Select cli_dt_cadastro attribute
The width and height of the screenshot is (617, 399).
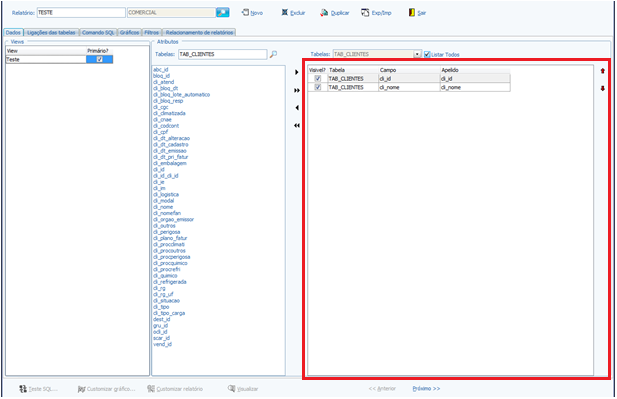click(x=171, y=144)
